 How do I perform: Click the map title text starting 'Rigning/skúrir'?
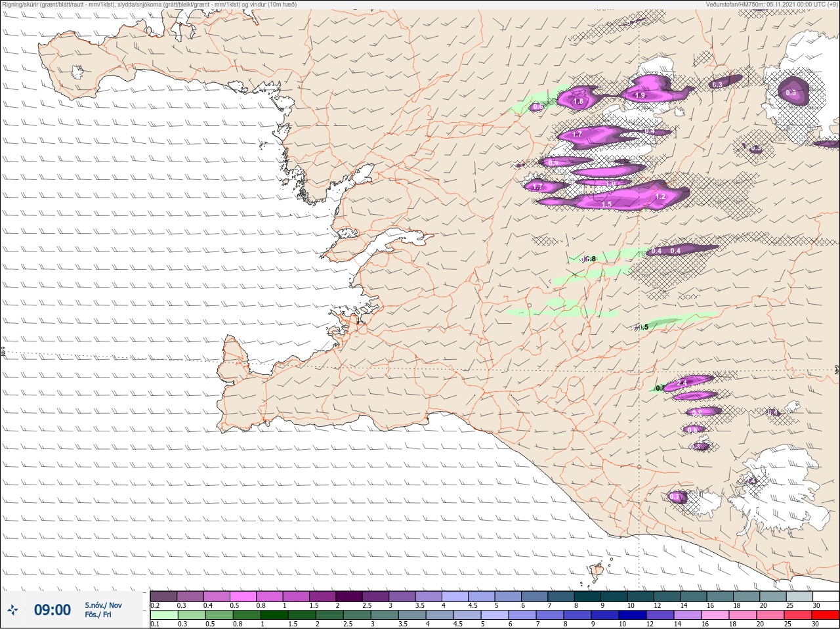(149, 5)
